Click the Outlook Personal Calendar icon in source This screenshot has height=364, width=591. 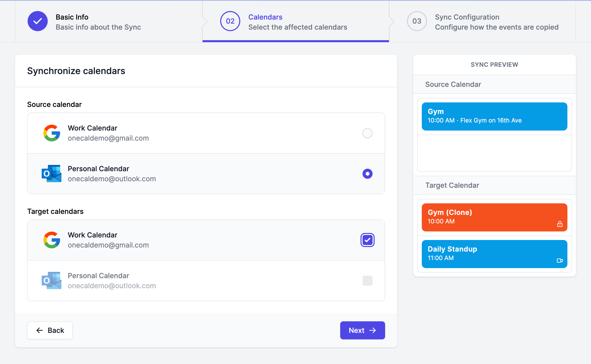click(x=51, y=173)
